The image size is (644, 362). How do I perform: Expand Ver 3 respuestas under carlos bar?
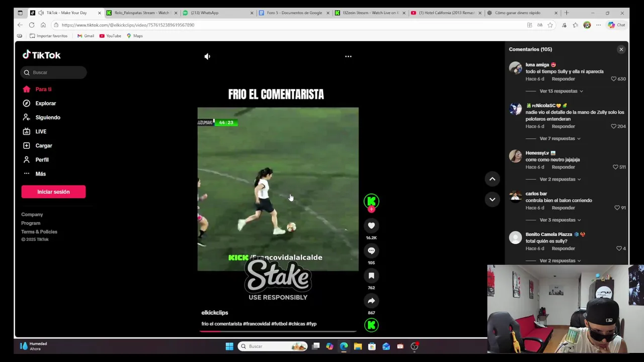click(560, 220)
